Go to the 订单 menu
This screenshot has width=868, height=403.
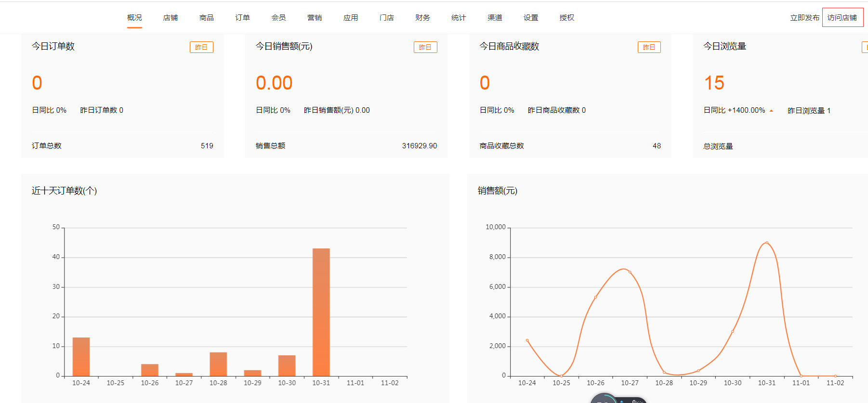click(x=242, y=18)
